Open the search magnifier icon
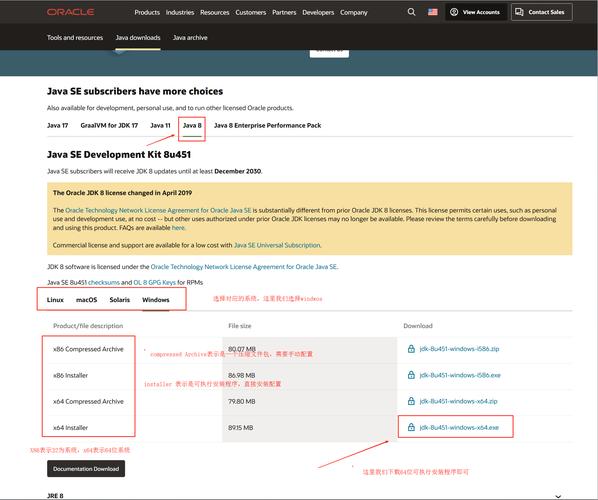The image size is (598, 500). pos(412,12)
